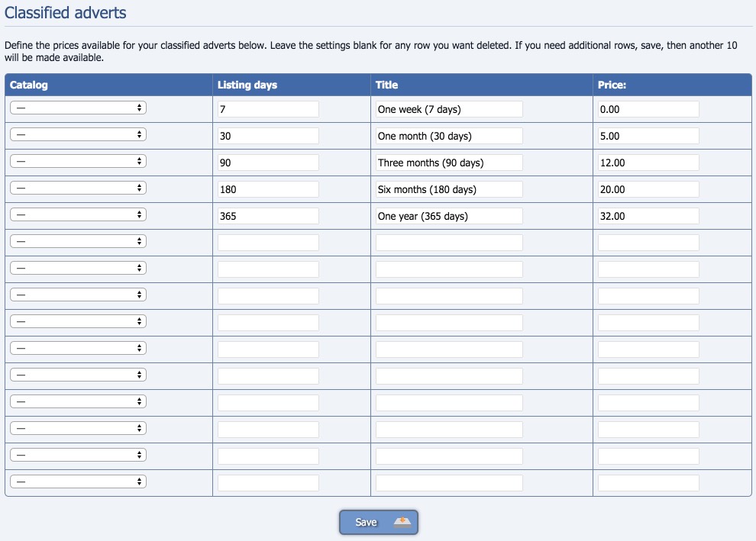Click the first empty Listing days field
The image size is (756, 541).
point(268,243)
